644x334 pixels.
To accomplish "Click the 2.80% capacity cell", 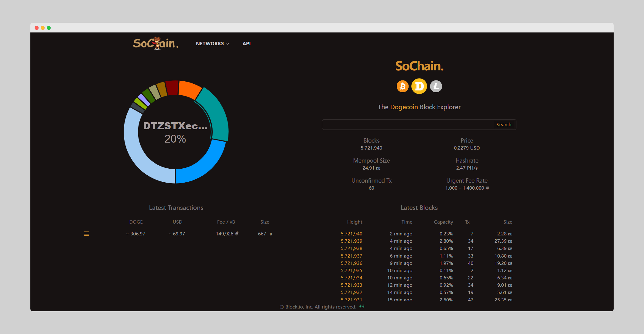I will (446, 241).
